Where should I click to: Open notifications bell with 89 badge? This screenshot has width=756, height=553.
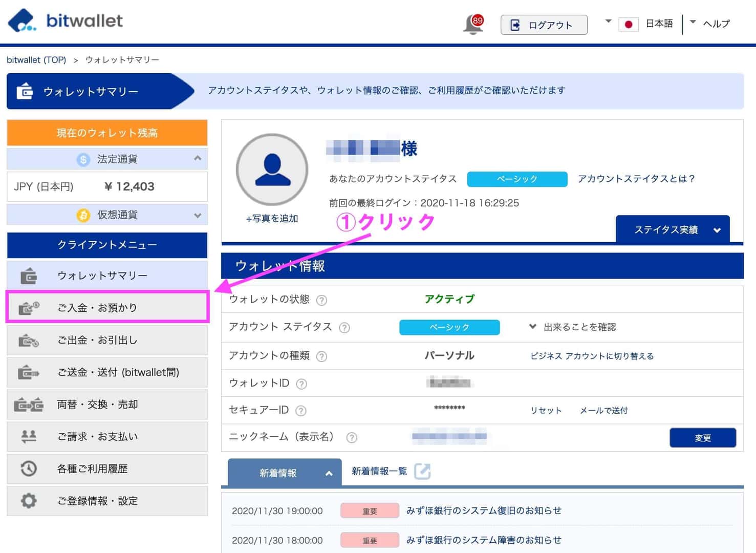click(x=473, y=24)
